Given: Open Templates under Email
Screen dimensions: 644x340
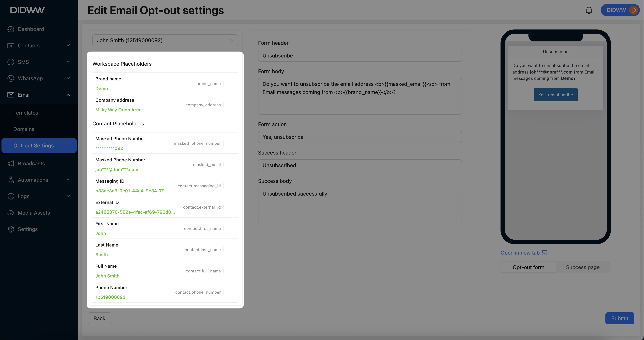Looking at the screenshot, I should [x=26, y=113].
